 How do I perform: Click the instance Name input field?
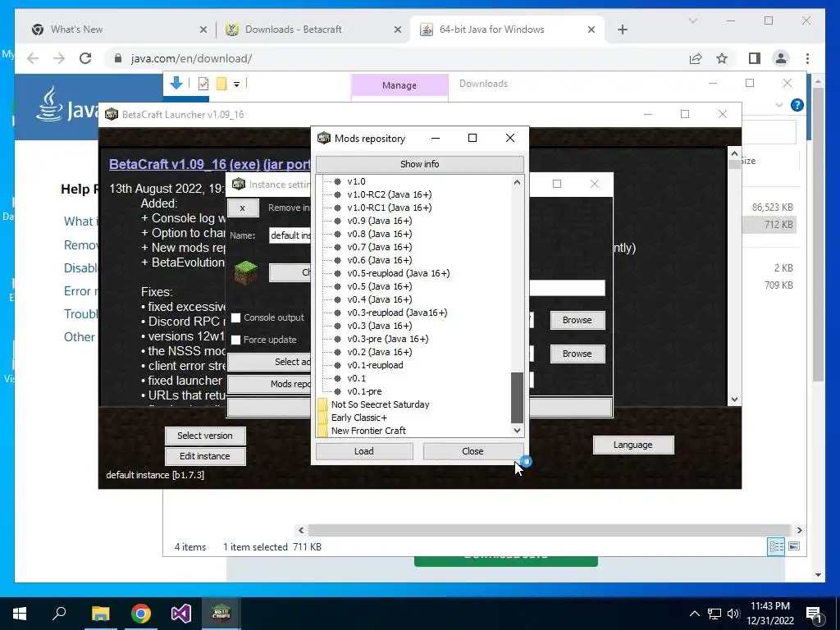point(290,235)
